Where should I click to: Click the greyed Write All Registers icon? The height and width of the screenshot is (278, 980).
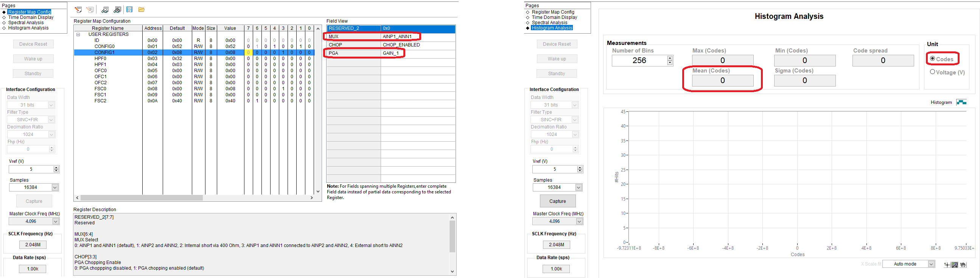coord(90,10)
